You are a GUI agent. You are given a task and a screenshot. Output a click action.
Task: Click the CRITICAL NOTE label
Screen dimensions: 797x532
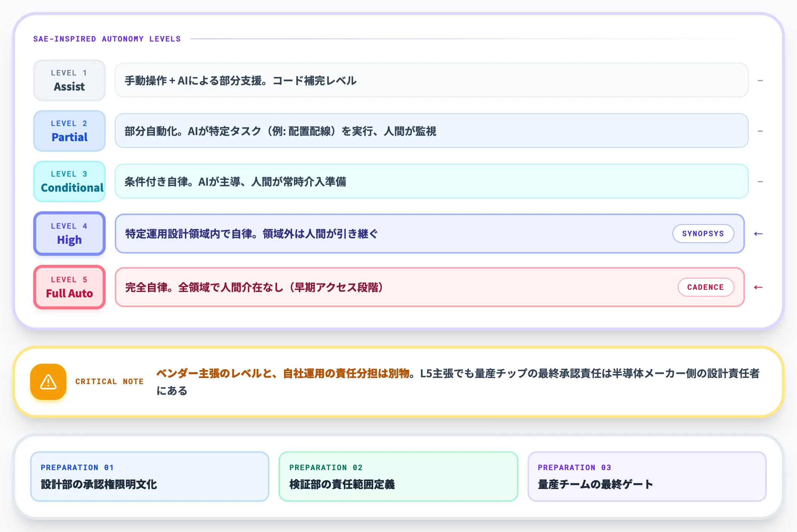coord(109,381)
